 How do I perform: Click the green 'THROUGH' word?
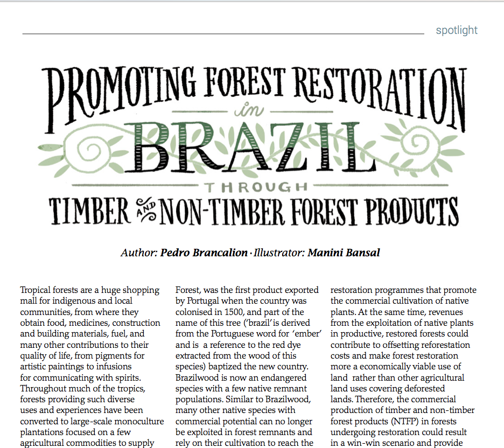coord(256,187)
